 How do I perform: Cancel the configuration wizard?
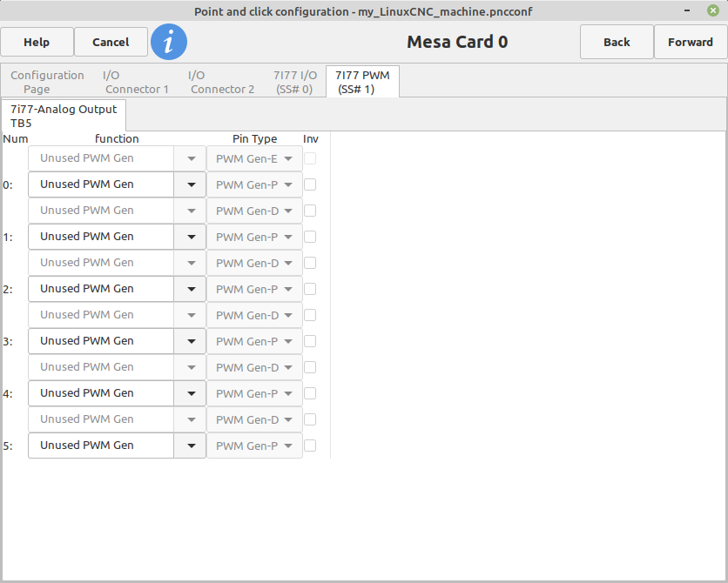tap(111, 42)
